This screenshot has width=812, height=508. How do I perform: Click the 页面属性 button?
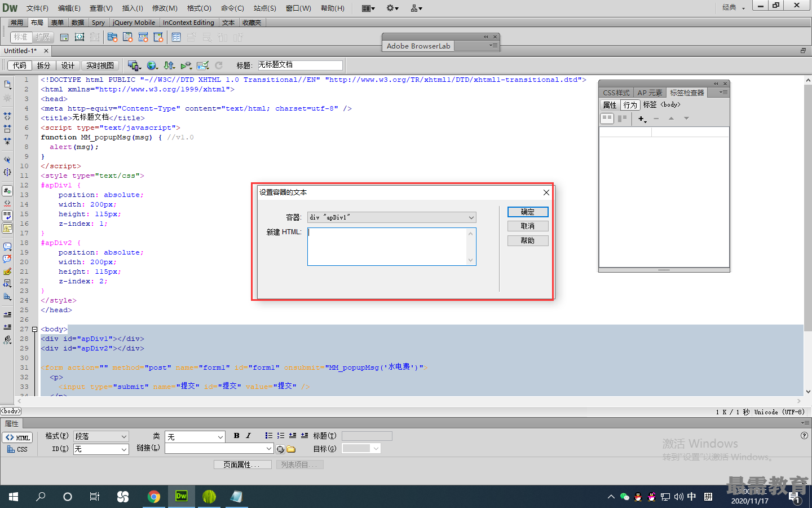click(243, 465)
